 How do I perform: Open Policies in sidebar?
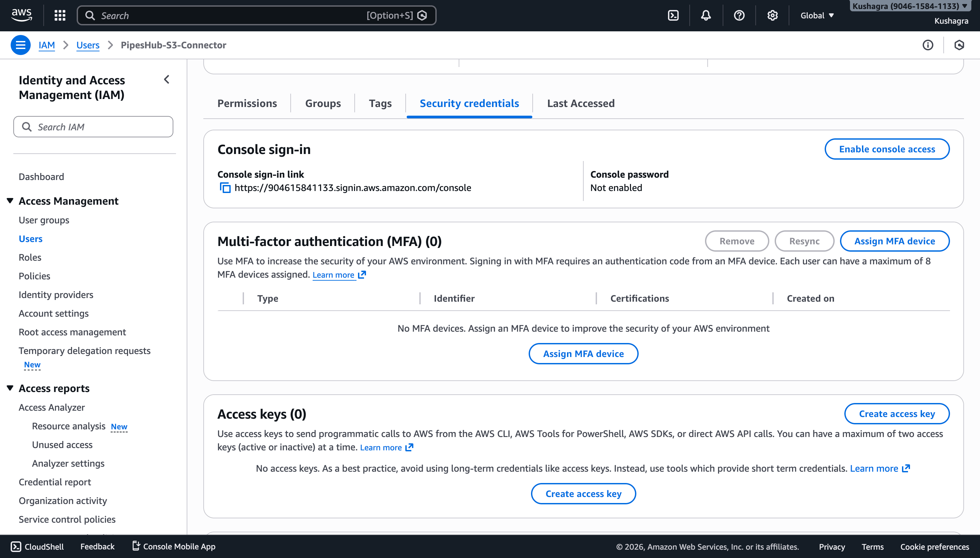point(34,276)
